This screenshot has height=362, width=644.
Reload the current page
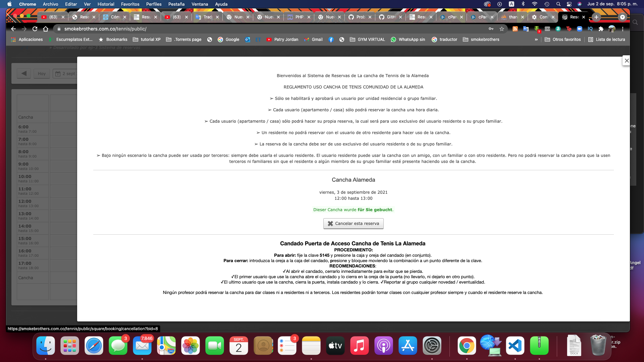[35, 29]
